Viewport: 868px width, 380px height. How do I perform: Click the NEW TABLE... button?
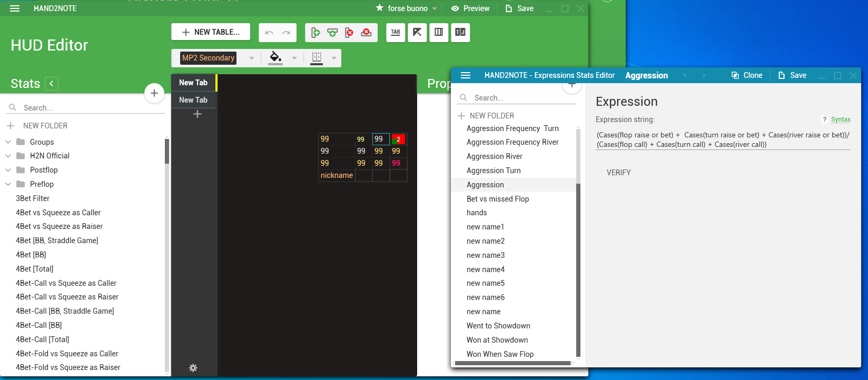tap(211, 32)
